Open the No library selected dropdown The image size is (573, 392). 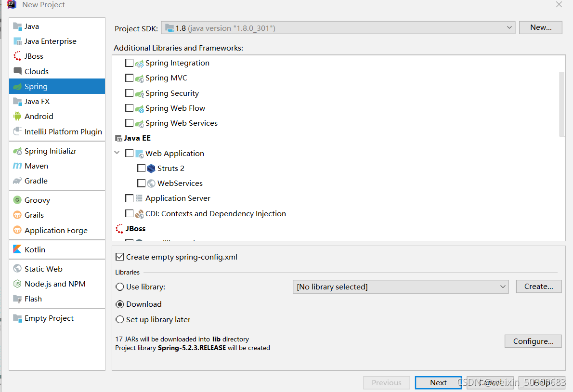[x=401, y=287]
